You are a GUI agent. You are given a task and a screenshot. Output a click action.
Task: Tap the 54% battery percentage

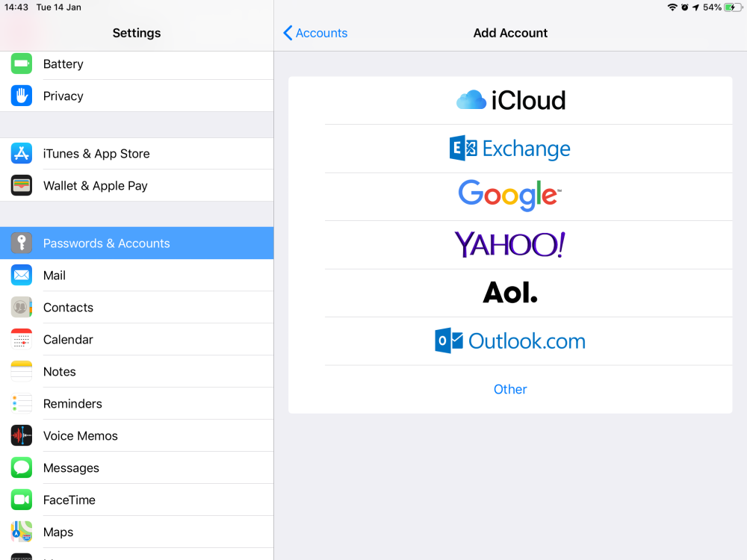(x=712, y=7)
